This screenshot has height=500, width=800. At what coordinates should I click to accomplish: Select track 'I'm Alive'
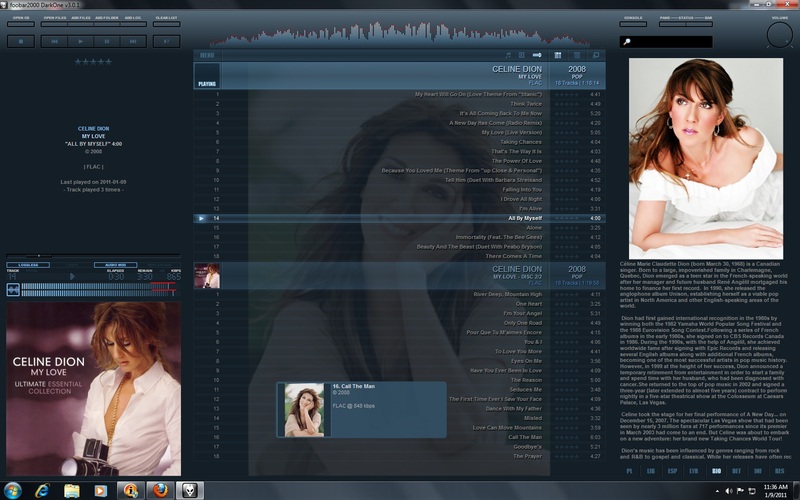(x=399, y=209)
